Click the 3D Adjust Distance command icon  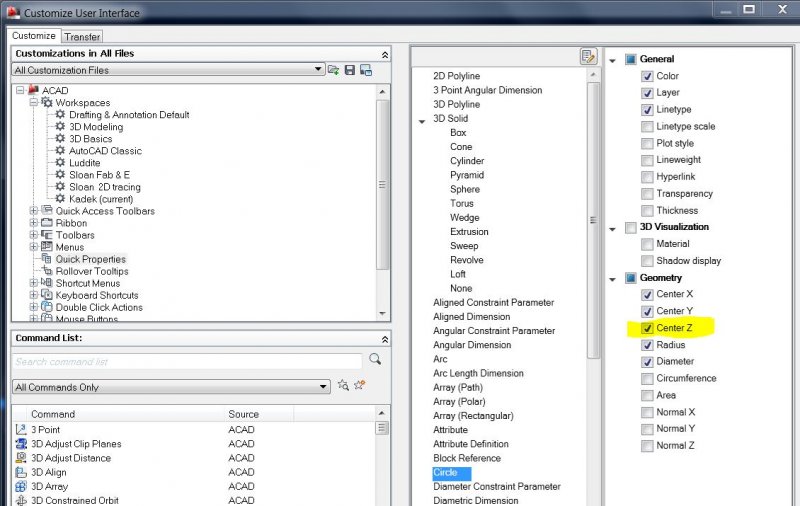point(21,458)
